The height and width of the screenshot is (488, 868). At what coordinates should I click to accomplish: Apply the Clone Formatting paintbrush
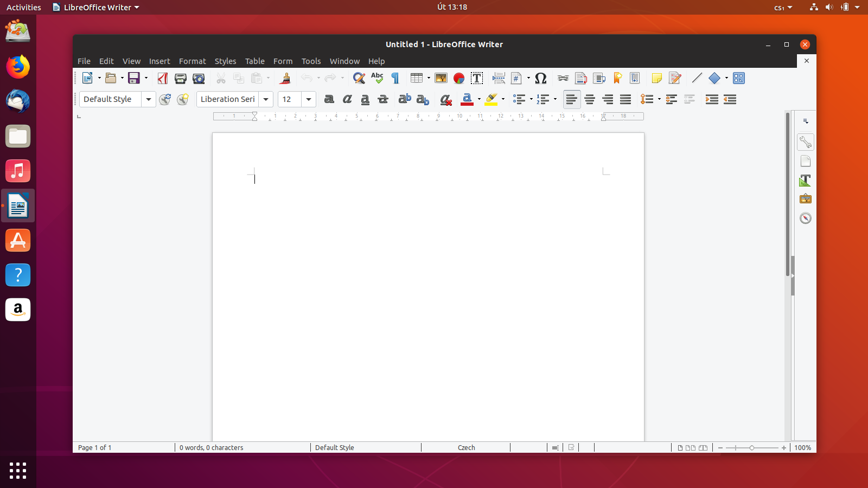pyautogui.click(x=285, y=78)
